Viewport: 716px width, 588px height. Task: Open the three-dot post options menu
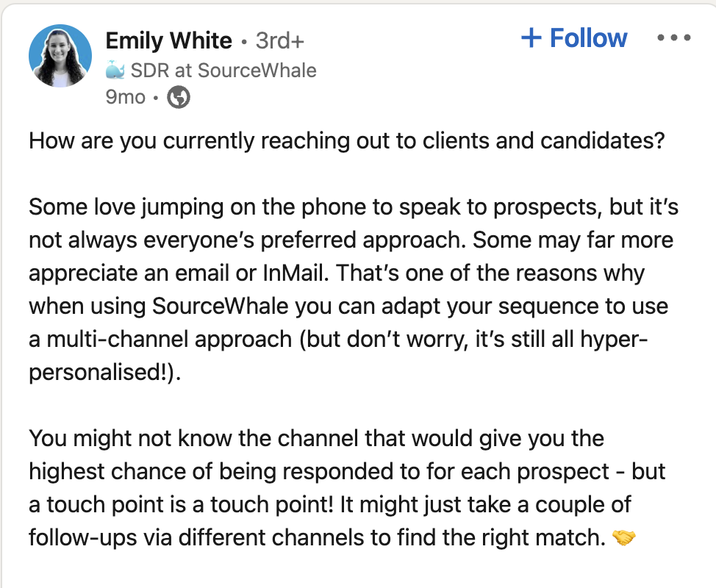click(674, 38)
